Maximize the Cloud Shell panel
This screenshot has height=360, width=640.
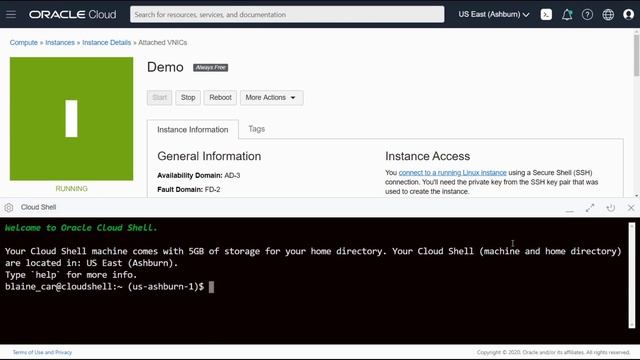pyautogui.click(x=590, y=208)
